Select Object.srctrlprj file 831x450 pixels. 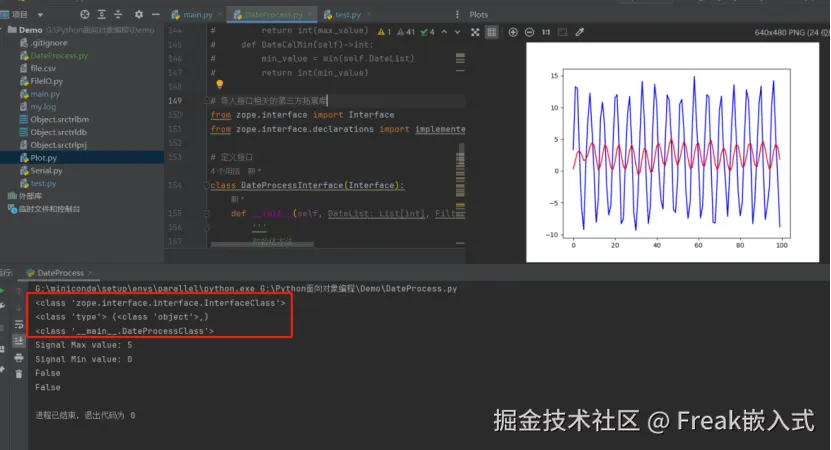pos(58,145)
